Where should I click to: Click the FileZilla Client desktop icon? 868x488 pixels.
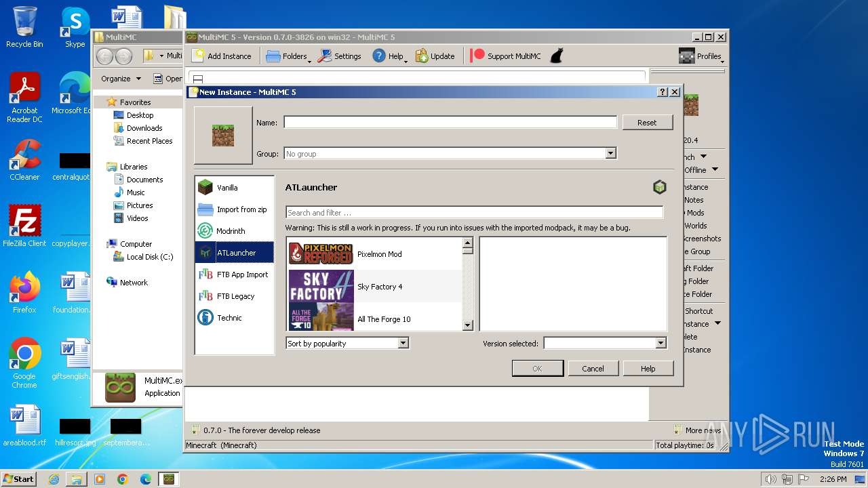coord(24,226)
